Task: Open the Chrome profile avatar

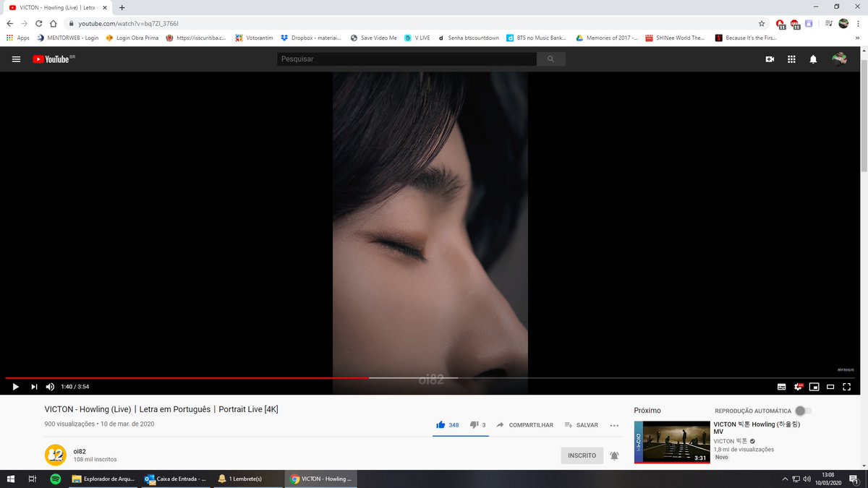Action: 843,23
